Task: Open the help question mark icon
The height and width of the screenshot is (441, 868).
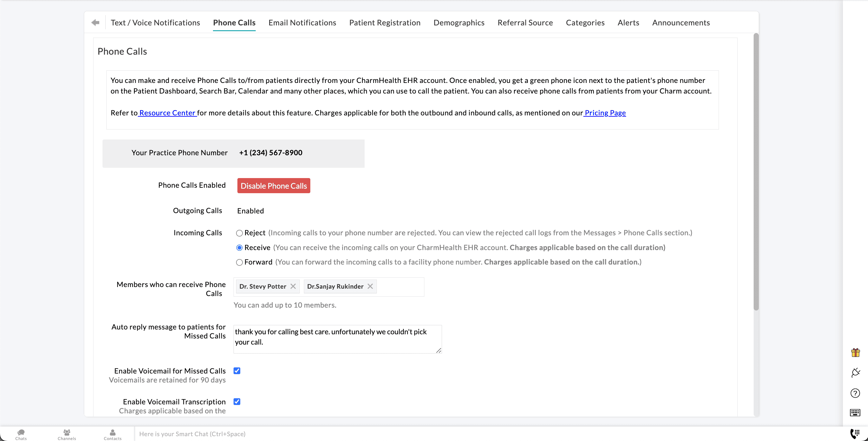Action: tap(855, 393)
